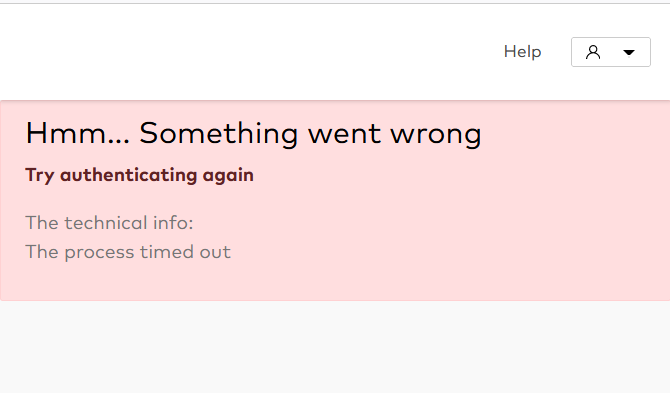670x393 pixels.
Task: Click the gray blank area below the banner
Action: pyautogui.click(x=335, y=347)
